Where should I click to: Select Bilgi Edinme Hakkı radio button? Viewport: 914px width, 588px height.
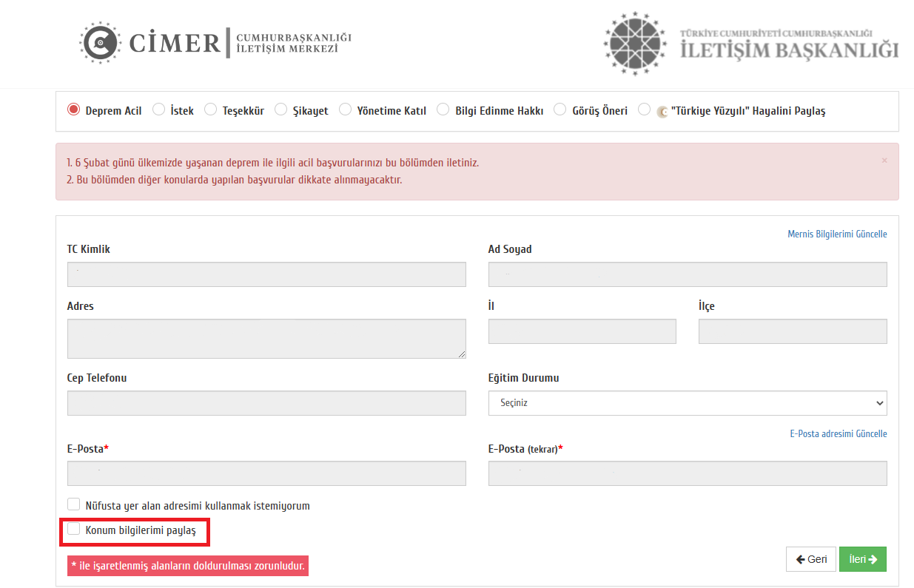443,110
